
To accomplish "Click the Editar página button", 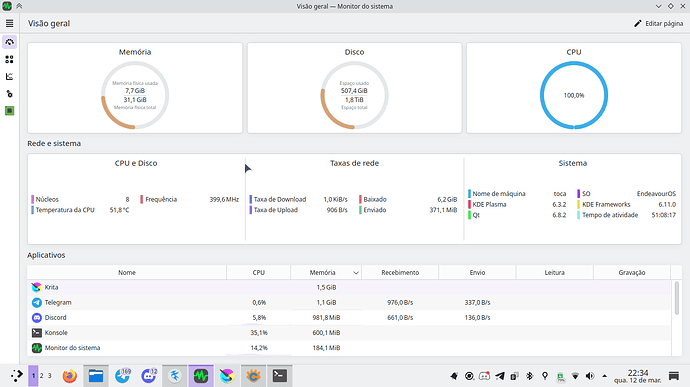I will click(x=658, y=23).
